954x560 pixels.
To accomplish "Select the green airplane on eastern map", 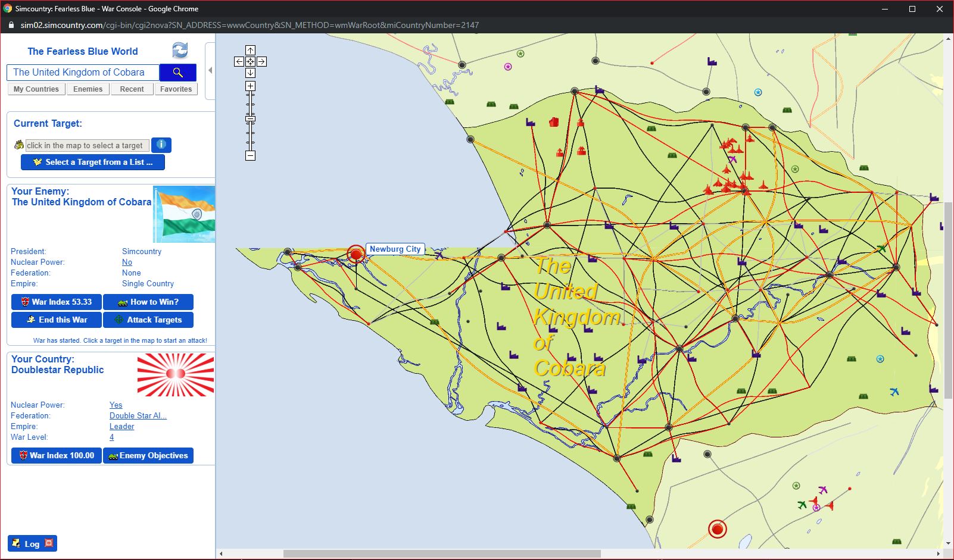I will point(881,248).
